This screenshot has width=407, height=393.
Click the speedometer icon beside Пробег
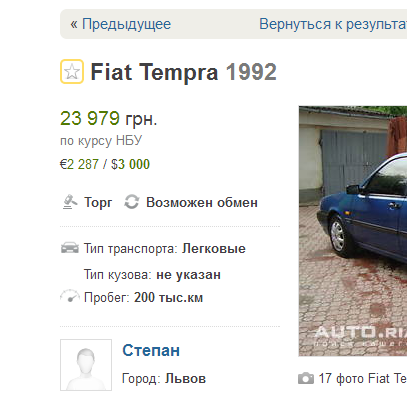pyautogui.click(x=70, y=296)
